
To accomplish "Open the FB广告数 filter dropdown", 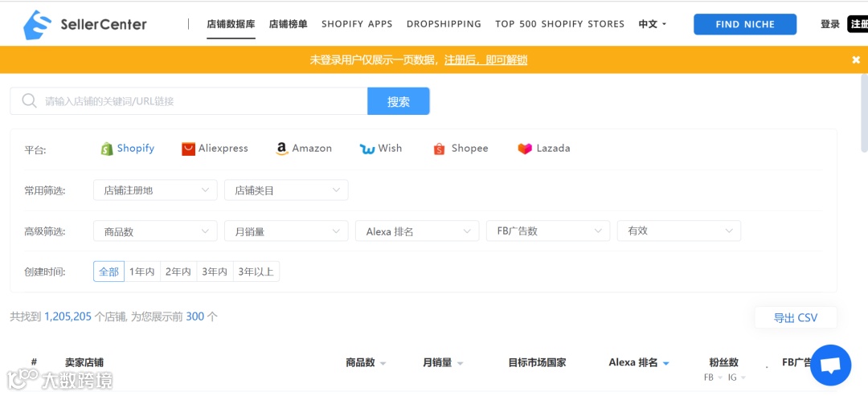I will pyautogui.click(x=548, y=231).
